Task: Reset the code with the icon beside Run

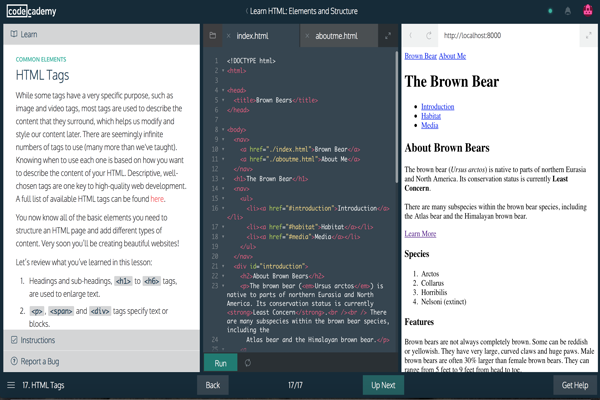Action: [248, 362]
